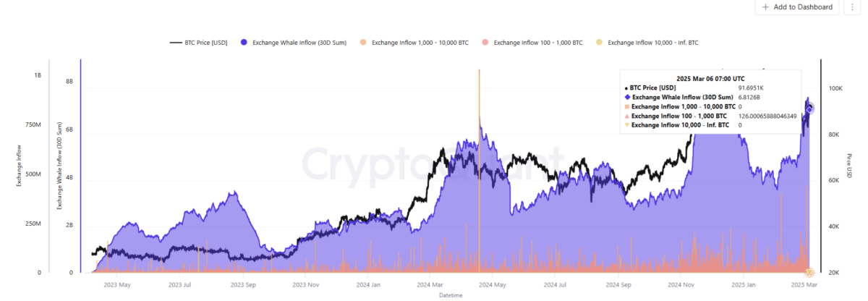This screenshot has height=301, width=868.
Task: Click the black BTC Price legend line
Action: coord(176,43)
